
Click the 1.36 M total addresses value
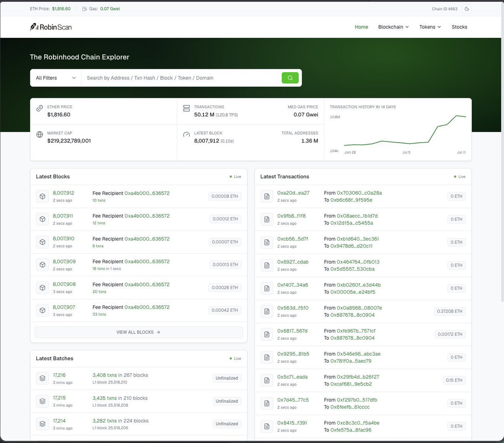[x=310, y=141]
